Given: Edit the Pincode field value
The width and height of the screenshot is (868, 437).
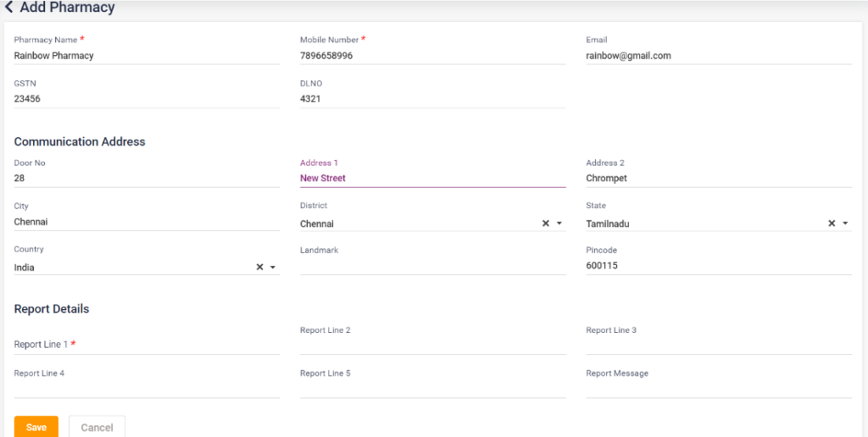Looking at the screenshot, I should [718, 266].
